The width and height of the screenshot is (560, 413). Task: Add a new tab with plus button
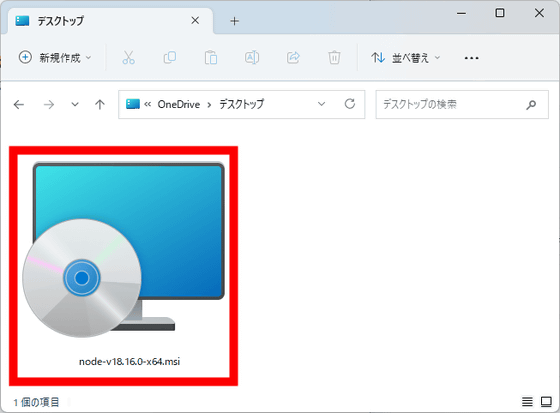coord(234,21)
